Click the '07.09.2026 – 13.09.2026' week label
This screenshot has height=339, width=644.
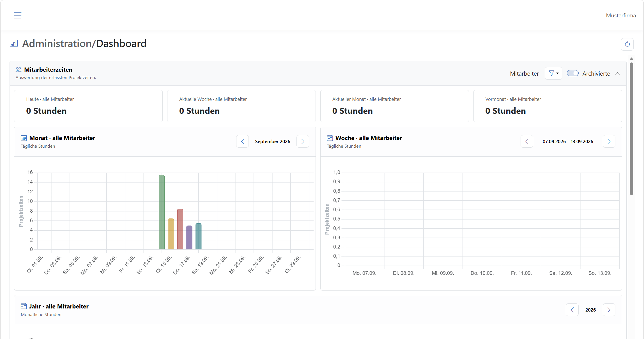[568, 141]
